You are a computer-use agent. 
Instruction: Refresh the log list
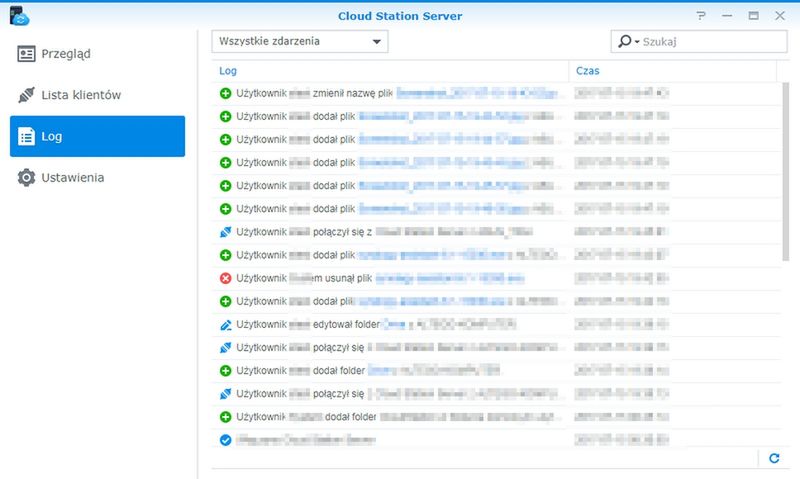(x=774, y=458)
